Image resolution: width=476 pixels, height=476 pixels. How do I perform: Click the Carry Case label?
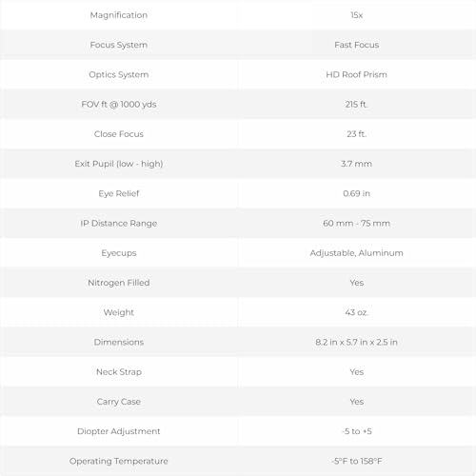coord(119,402)
